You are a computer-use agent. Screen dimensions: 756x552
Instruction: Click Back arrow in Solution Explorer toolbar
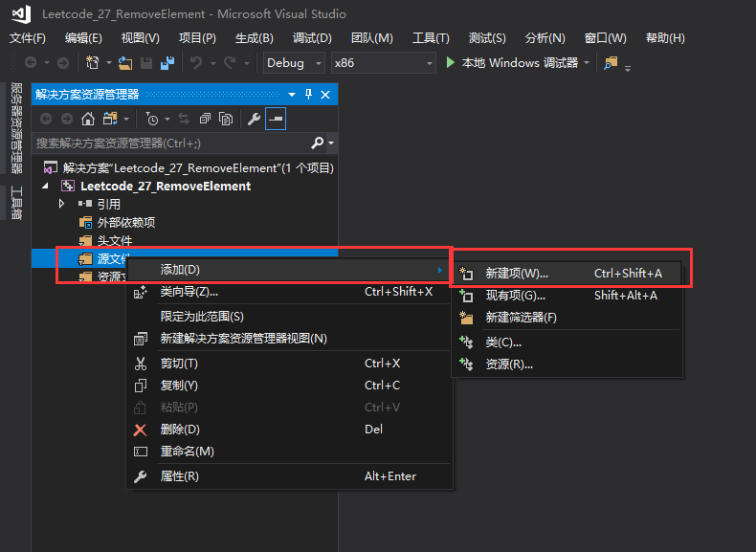point(46,119)
